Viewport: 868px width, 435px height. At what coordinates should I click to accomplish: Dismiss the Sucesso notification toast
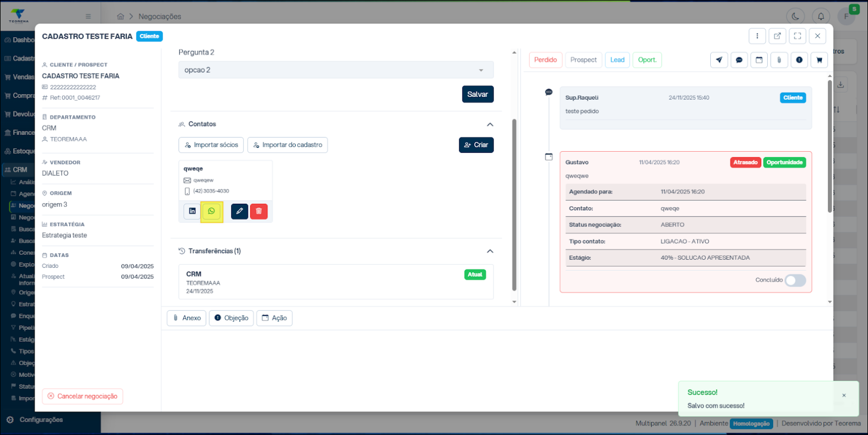tap(844, 396)
